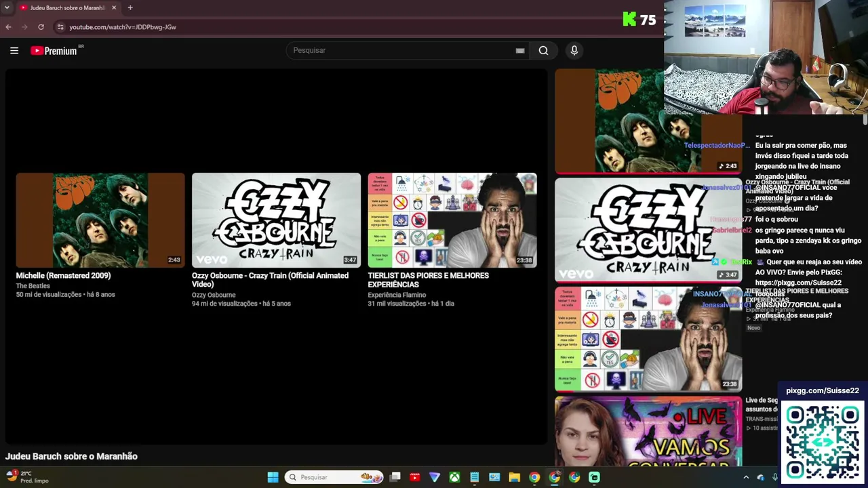
Task: Click video title Judeu Baruch sobre o Maranhão
Action: tap(71, 456)
